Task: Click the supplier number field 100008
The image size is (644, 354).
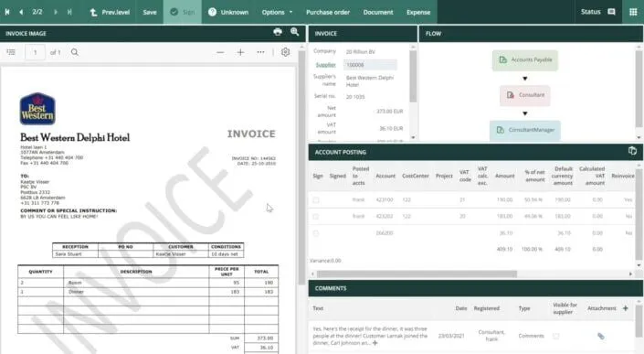Action: click(370, 65)
